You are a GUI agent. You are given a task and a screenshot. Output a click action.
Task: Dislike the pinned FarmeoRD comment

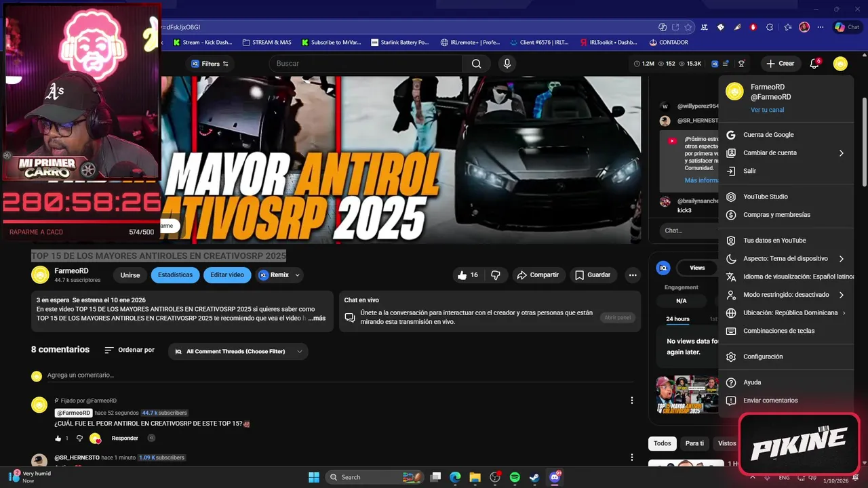(x=79, y=439)
